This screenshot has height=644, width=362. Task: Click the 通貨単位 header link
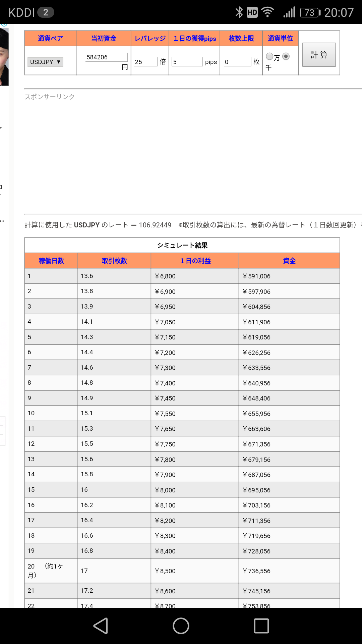click(280, 38)
